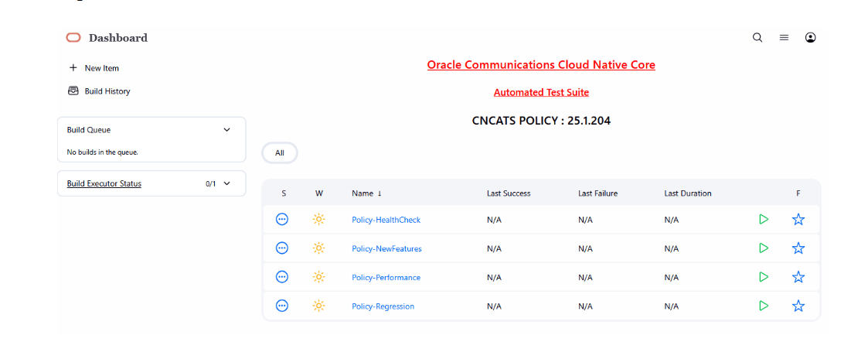868x342 pixels.
Task: Click Policy-Regression not-built status icon
Action: pyautogui.click(x=282, y=306)
